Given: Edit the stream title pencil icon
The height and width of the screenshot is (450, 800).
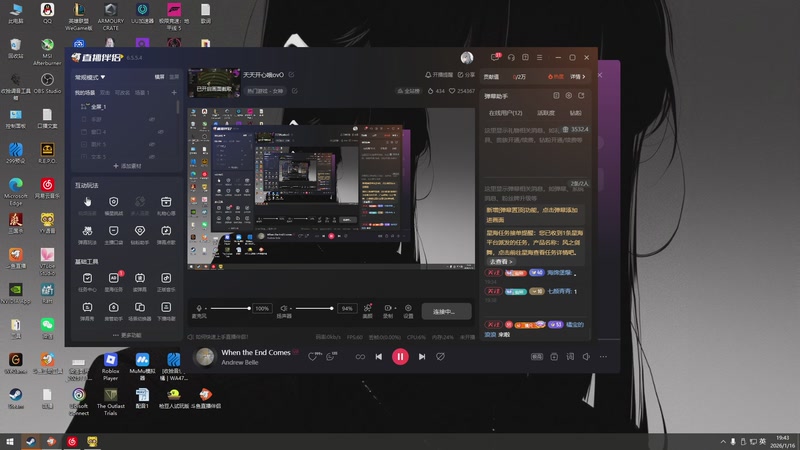Looking at the screenshot, I should tap(291, 74).
